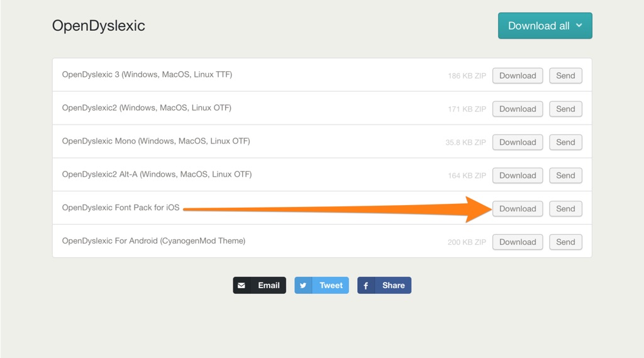Viewport: 644px width, 358px height.
Task: Click the Share label for Facebook
Action: tap(393, 286)
